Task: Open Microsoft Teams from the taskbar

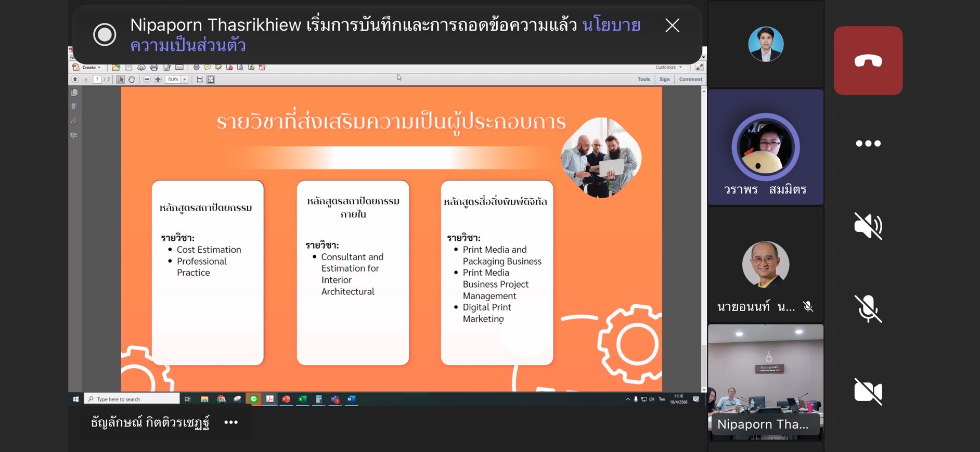Action: point(335,399)
